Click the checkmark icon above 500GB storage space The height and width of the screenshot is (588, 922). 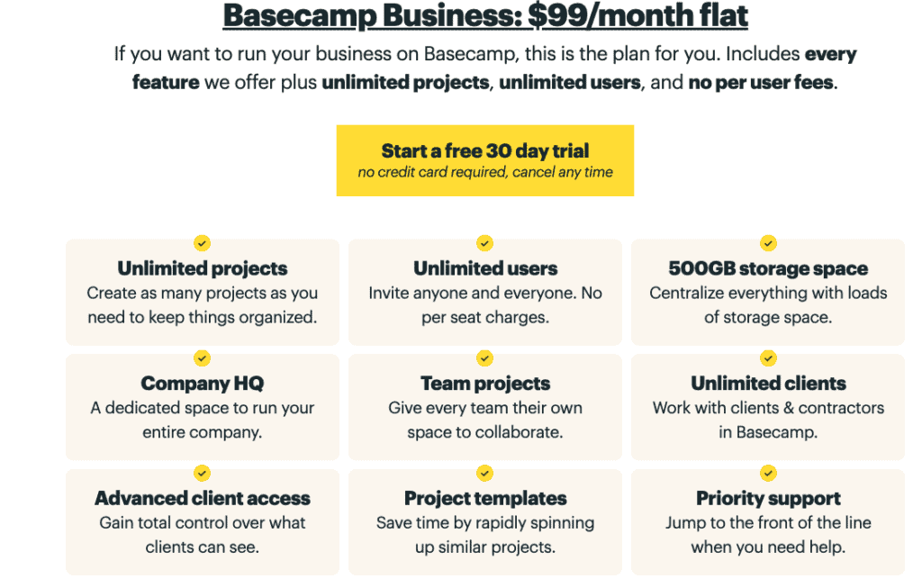[x=768, y=243]
